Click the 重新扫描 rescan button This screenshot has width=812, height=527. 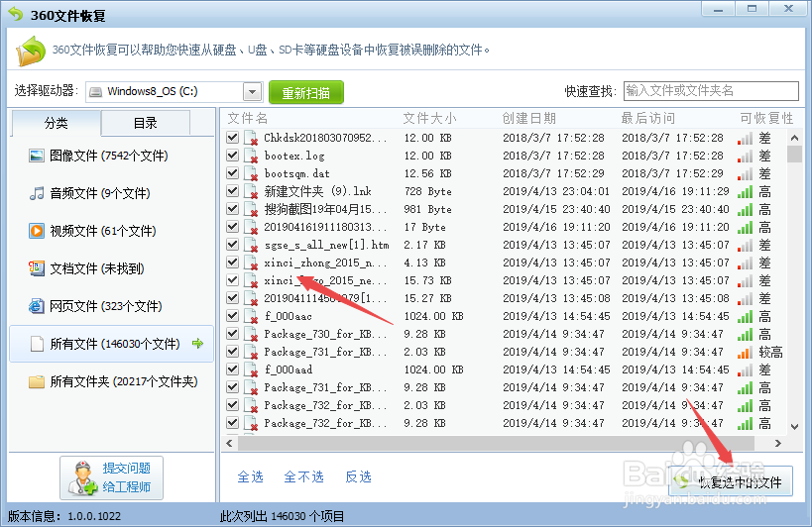tap(306, 92)
